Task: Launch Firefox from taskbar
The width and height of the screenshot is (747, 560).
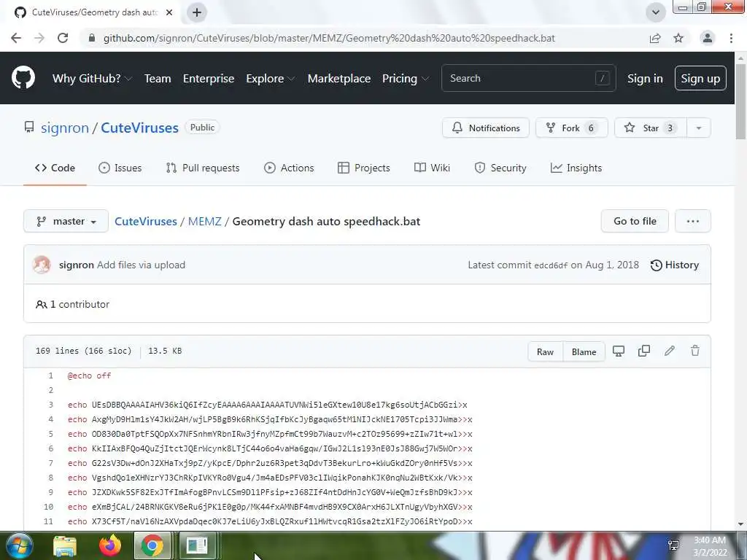Action: (x=110, y=545)
